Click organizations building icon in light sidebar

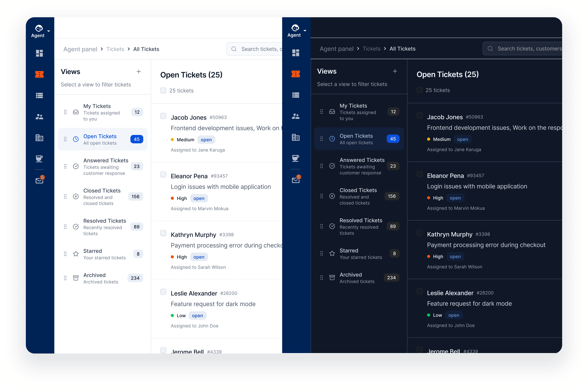tap(39, 138)
